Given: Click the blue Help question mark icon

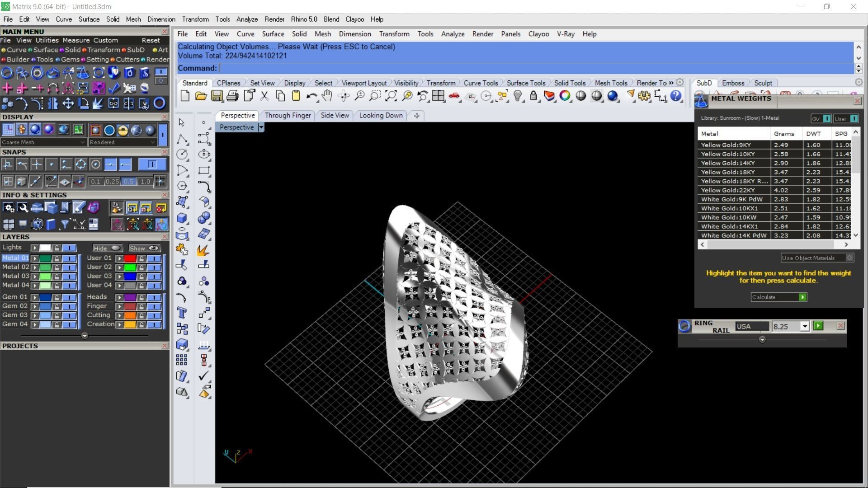Looking at the screenshot, I should 676,96.
